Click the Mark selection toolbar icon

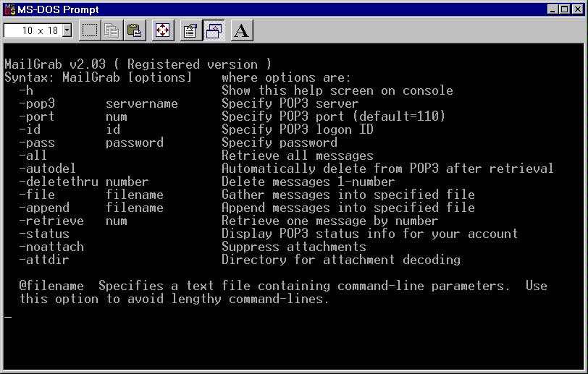[90, 30]
